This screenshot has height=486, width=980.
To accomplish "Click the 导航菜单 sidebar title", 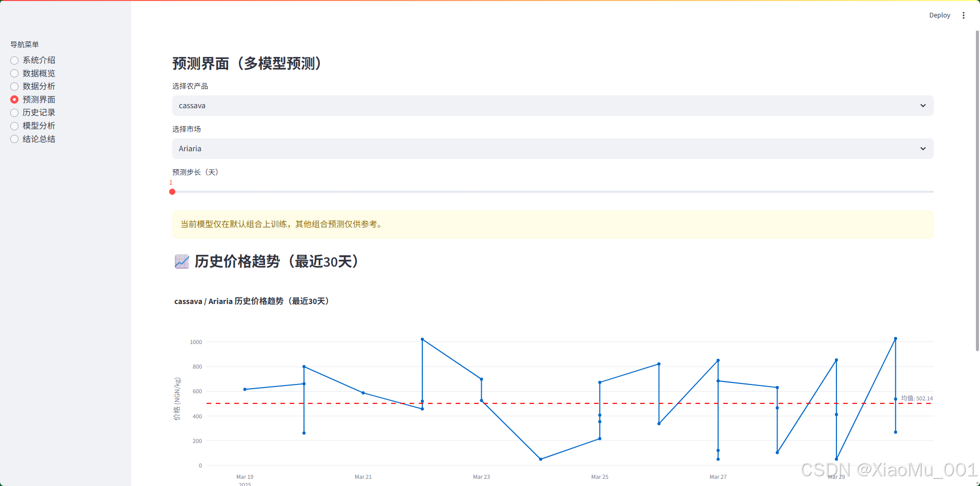I will point(25,45).
